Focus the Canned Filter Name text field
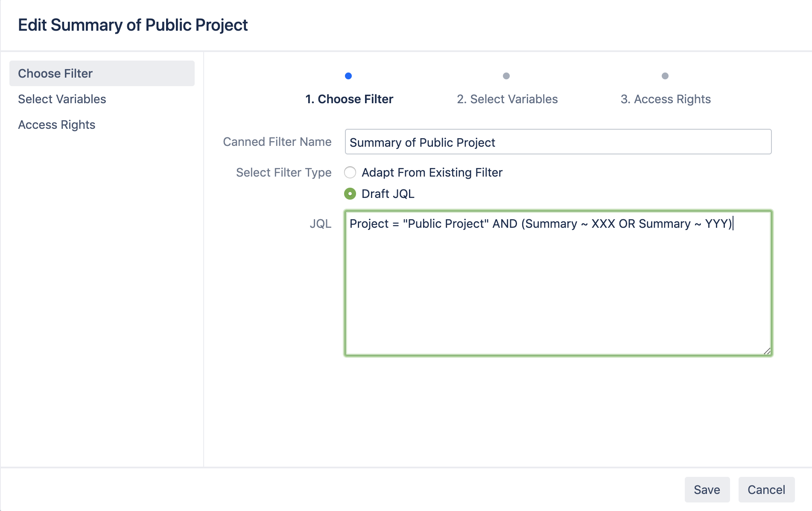This screenshot has height=511, width=812. (558, 142)
